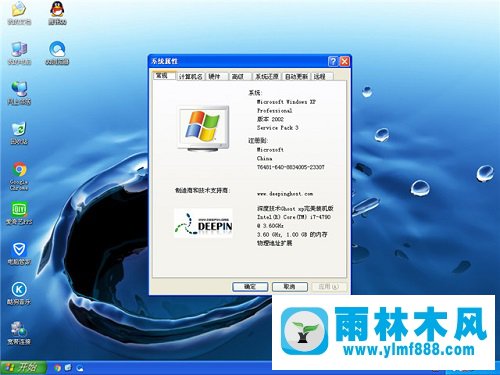Click the "3.60 GHz, 1.00 GB" memory line

coord(292,235)
